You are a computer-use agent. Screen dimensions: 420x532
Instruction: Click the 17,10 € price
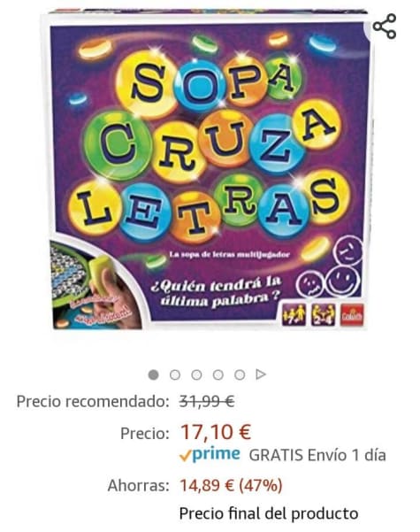coord(216,432)
